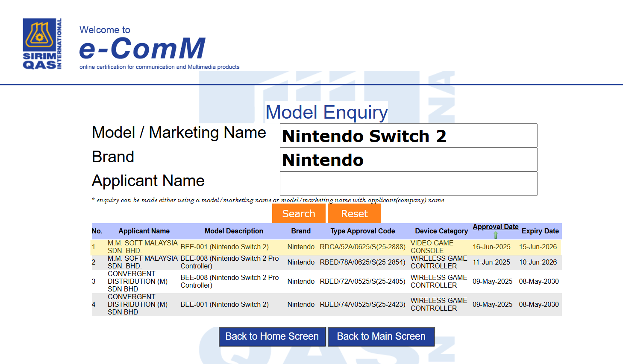This screenshot has height=364, width=623.
Task: Click approval date 16-Jun-2025
Action: (x=491, y=247)
